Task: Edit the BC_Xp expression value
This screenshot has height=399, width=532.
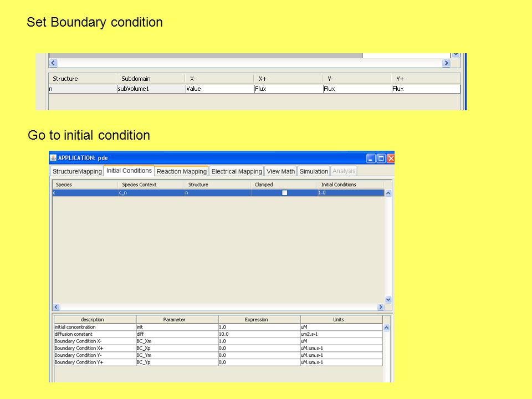Action: tap(259, 348)
